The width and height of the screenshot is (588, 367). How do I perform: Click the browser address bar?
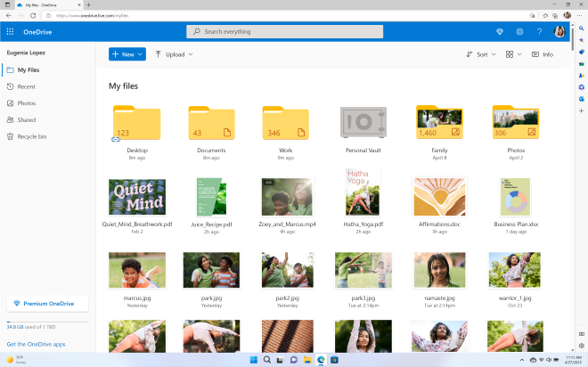[285, 16]
